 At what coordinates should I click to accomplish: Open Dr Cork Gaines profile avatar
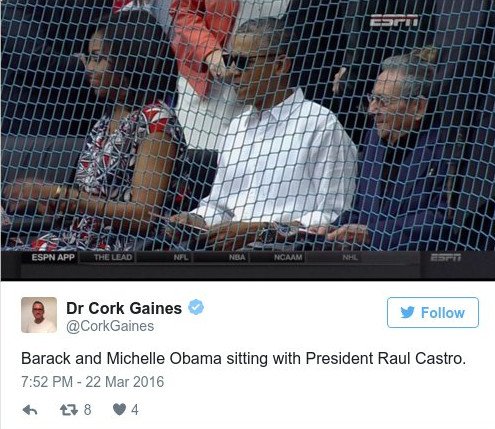39,315
